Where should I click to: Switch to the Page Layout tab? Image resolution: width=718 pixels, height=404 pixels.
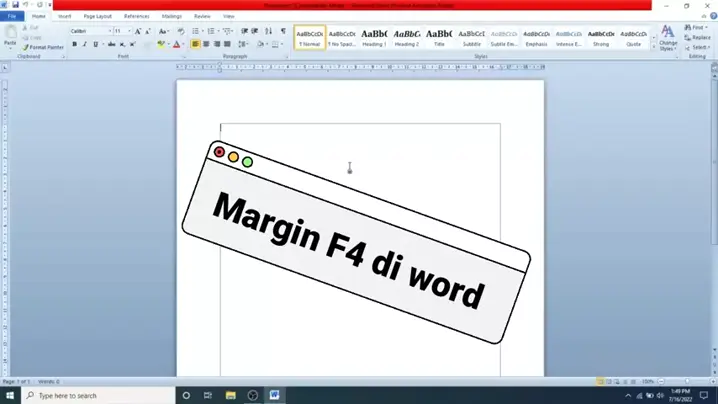[97, 16]
